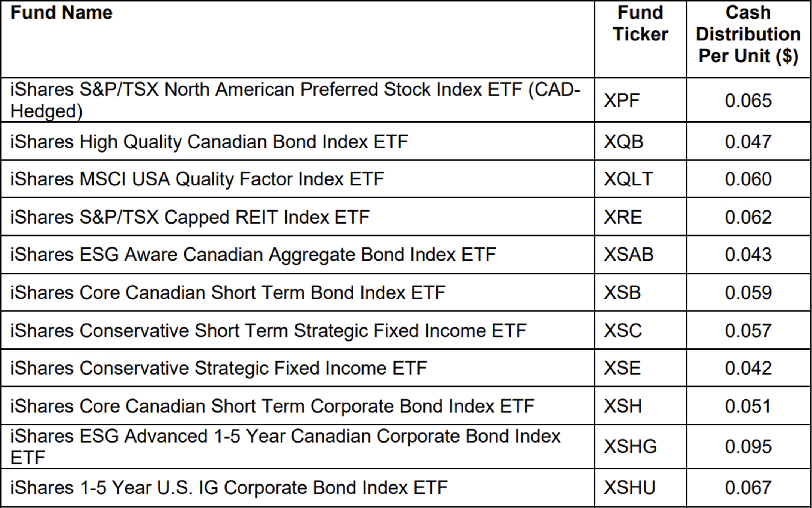Select the XRE ticker cell
The height and width of the screenshot is (508, 812).
[623, 217]
